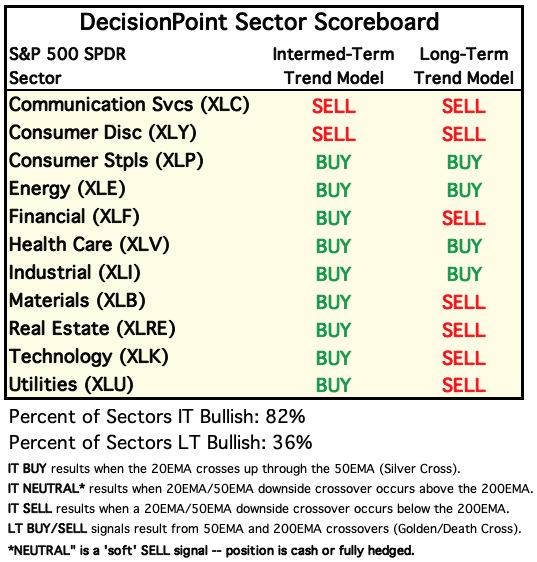The width and height of the screenshot is (537, 562).
Task: Click the Technology (XLK) sector name
Action: [x=89, y=357]
